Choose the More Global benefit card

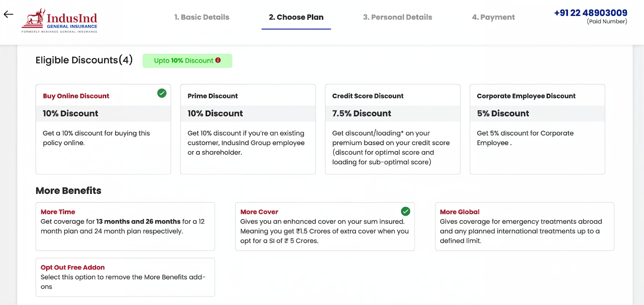[524, 226]
